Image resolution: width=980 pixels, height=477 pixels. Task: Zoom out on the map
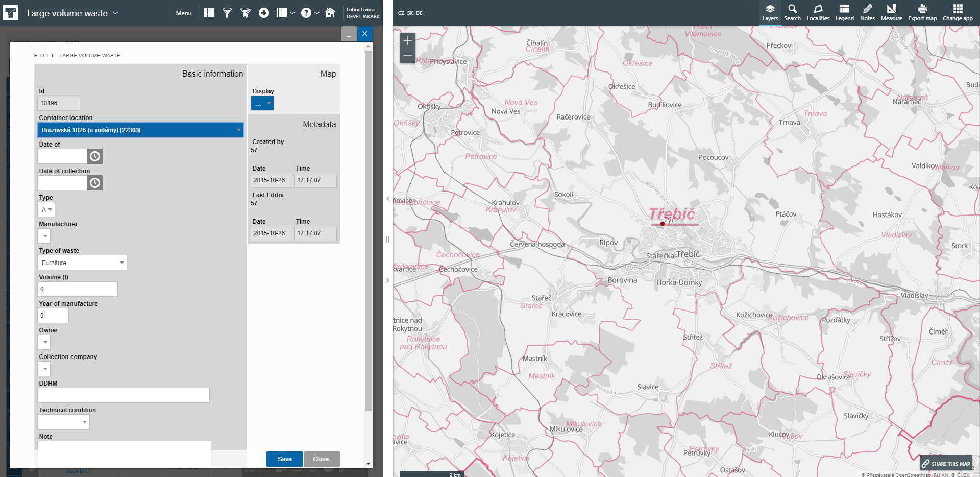coord(407,56)
